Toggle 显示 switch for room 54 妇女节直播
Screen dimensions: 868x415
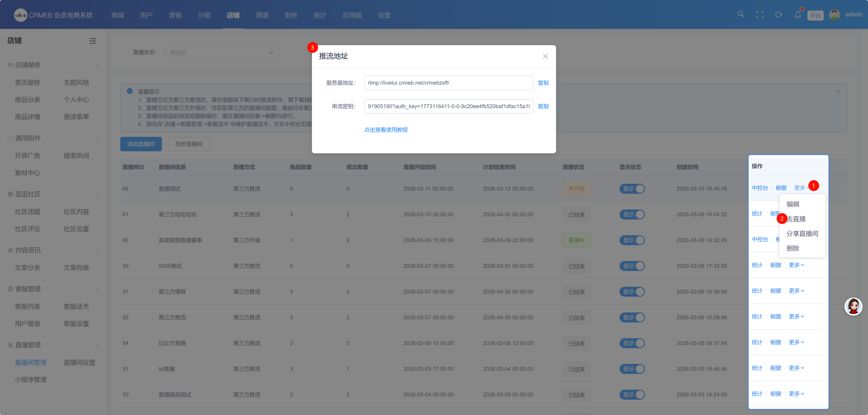point(632,343)
